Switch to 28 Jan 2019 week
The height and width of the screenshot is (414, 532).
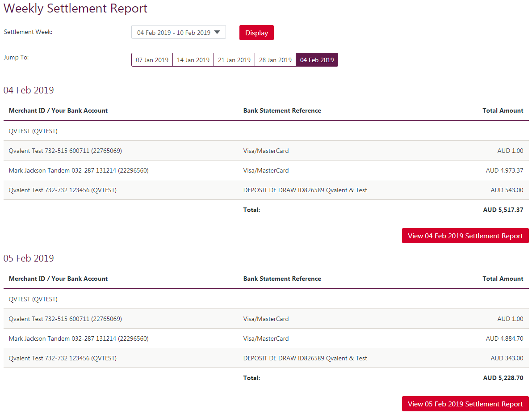click(x=275, y=60)
